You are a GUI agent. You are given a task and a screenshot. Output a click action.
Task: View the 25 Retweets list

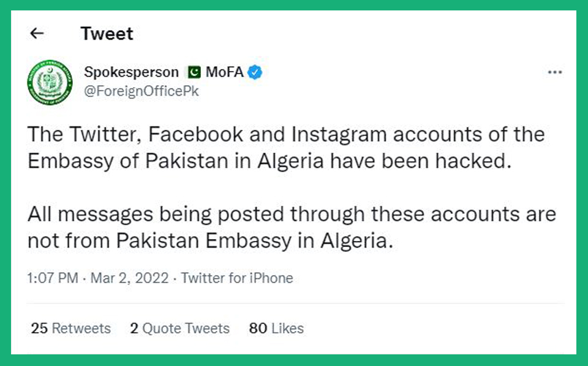[71, 329]
